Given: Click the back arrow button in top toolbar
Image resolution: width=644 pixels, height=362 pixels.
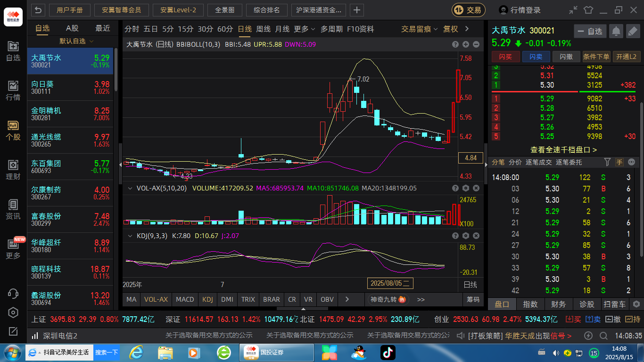Looking at the screenshot, I should pyautogui.click(x=38, y=10).
